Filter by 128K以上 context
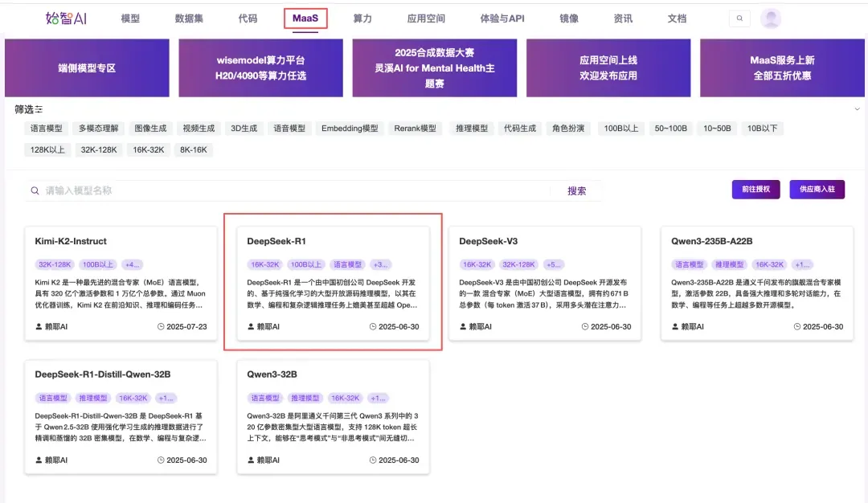Viewport: 868px width, 503px height. click(x=47, y=150)
